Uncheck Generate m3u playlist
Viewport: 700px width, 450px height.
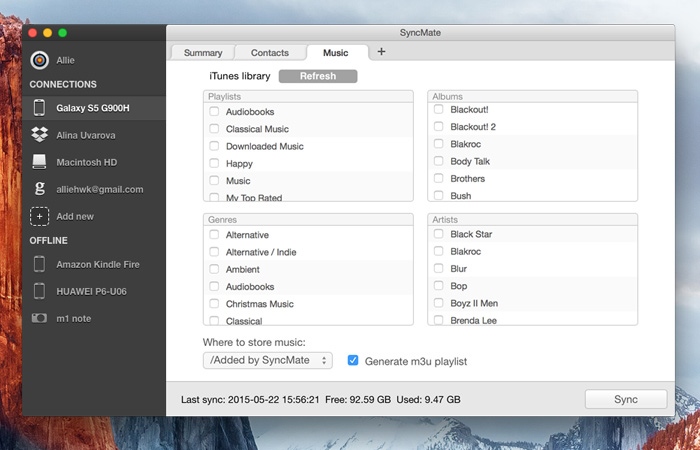353,360
